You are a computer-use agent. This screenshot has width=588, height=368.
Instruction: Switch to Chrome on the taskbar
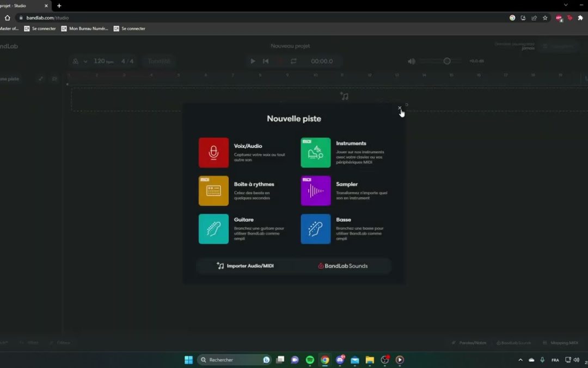click(324, 360)
